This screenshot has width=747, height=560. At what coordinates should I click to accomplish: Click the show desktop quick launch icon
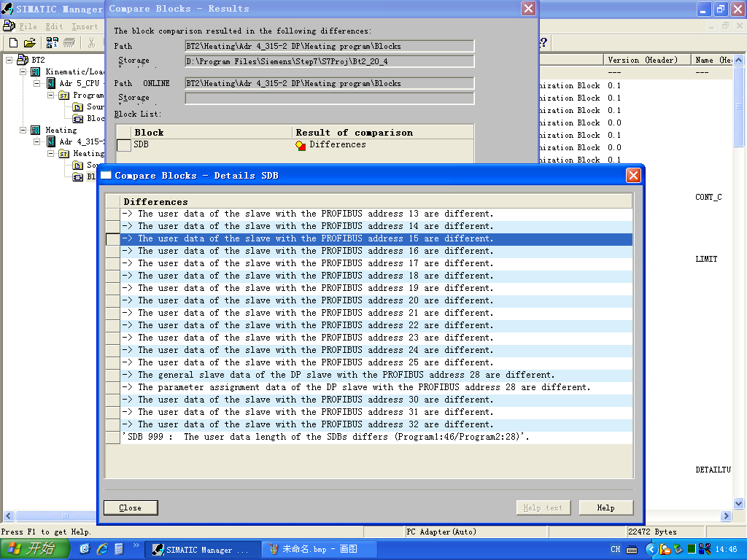[85, 549]
